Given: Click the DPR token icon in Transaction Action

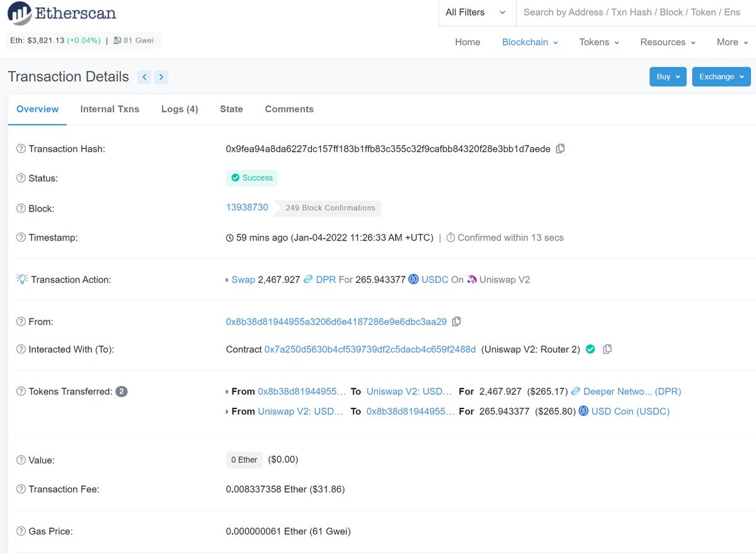Looking at the screenshot, I should (308, 279).
